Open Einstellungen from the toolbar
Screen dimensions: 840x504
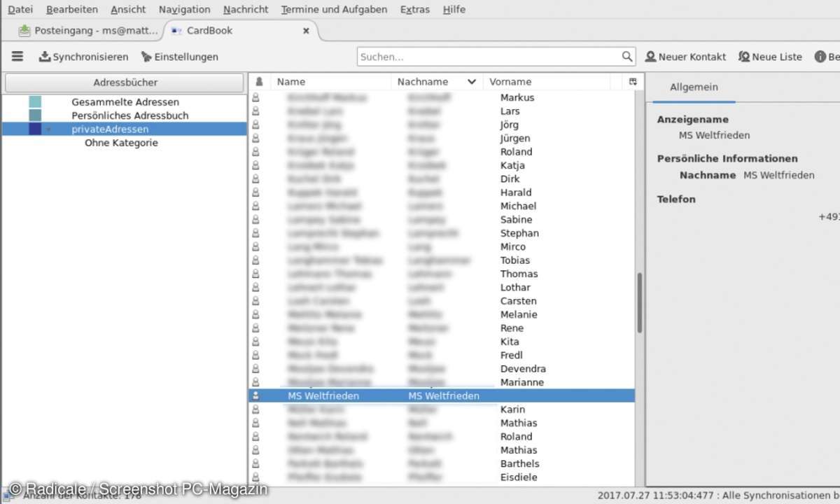pyautogui.click(x=180, y=57)
